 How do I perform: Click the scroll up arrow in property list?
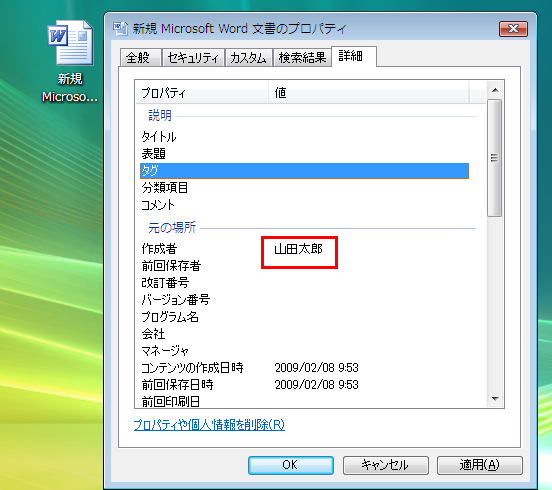[495, 90]
